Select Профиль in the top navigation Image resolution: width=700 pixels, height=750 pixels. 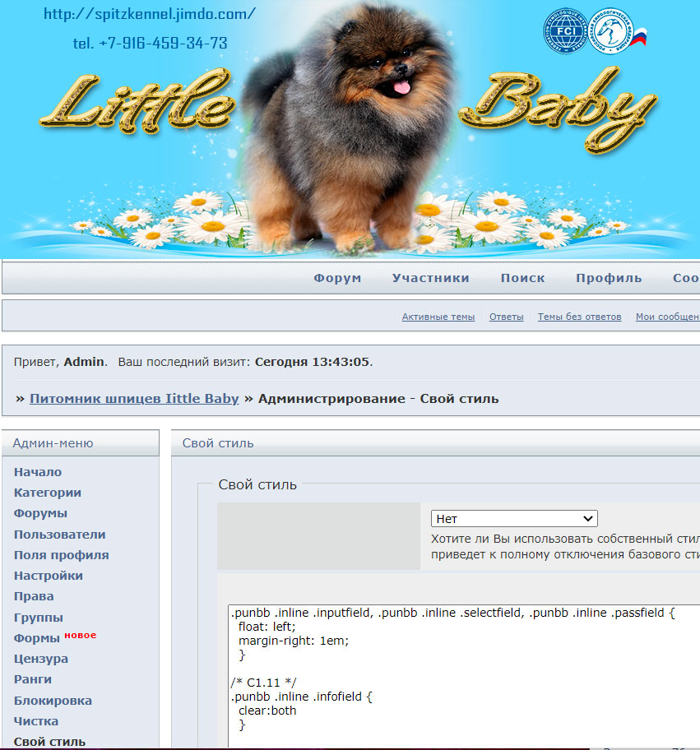tap(609, 278)
